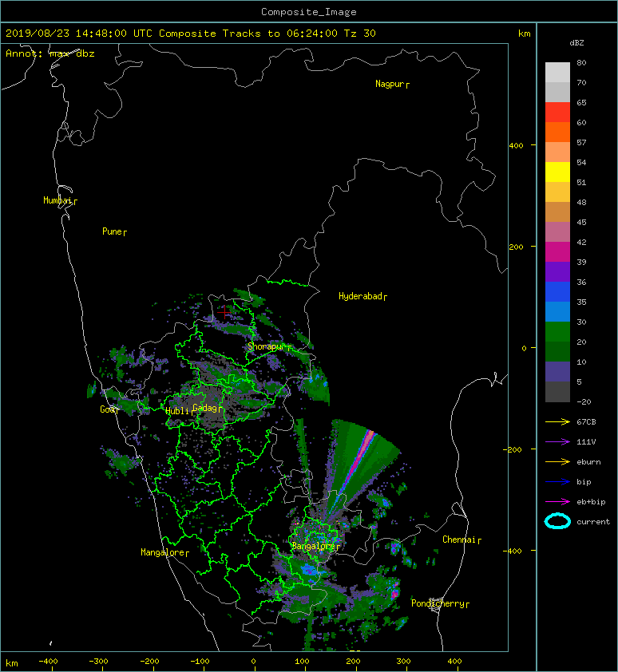Click the km unit label at bottom left
The width and height of the screenshot is (618, 672).
tap(12, 663)
